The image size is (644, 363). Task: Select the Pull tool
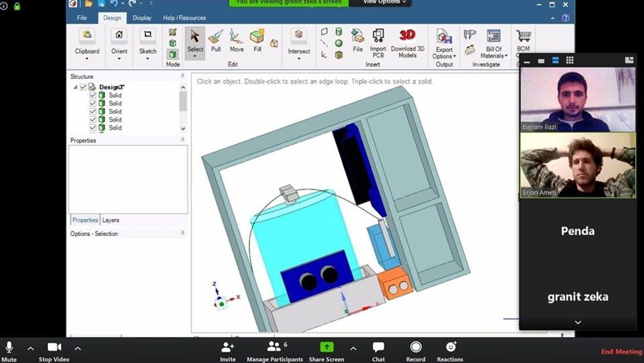[216, 41]
